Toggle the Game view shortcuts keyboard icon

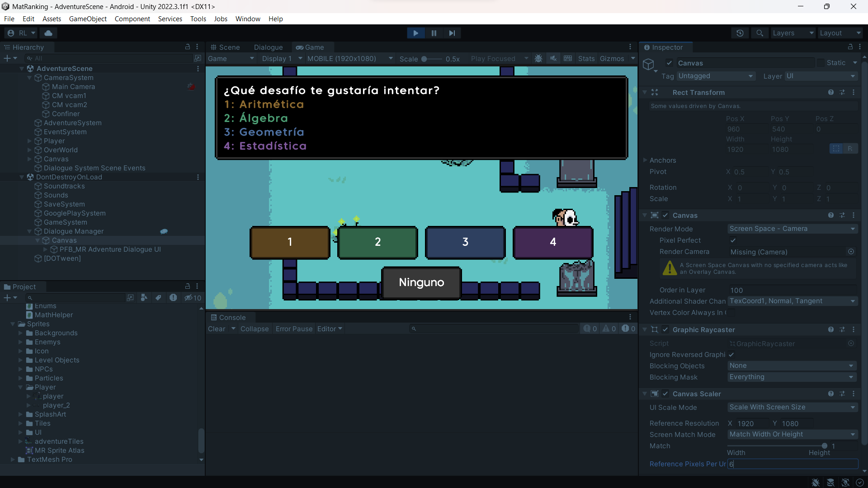(x=568, y=59)
